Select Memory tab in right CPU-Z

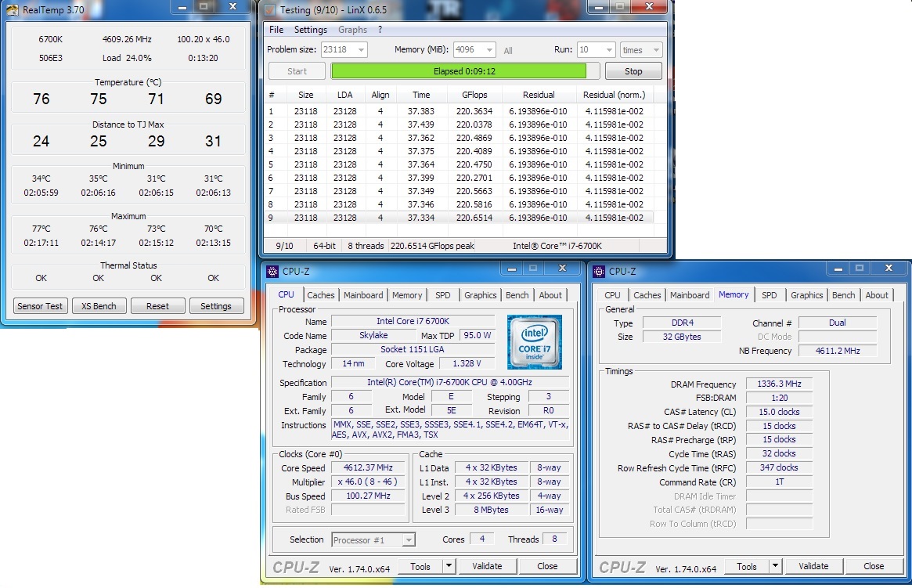(734, 294)
